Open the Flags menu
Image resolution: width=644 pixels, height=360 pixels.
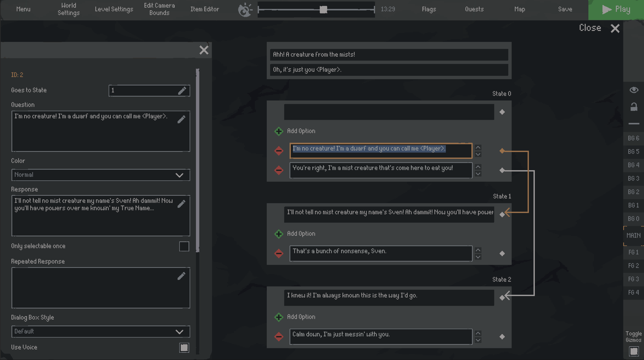(429, 9)
